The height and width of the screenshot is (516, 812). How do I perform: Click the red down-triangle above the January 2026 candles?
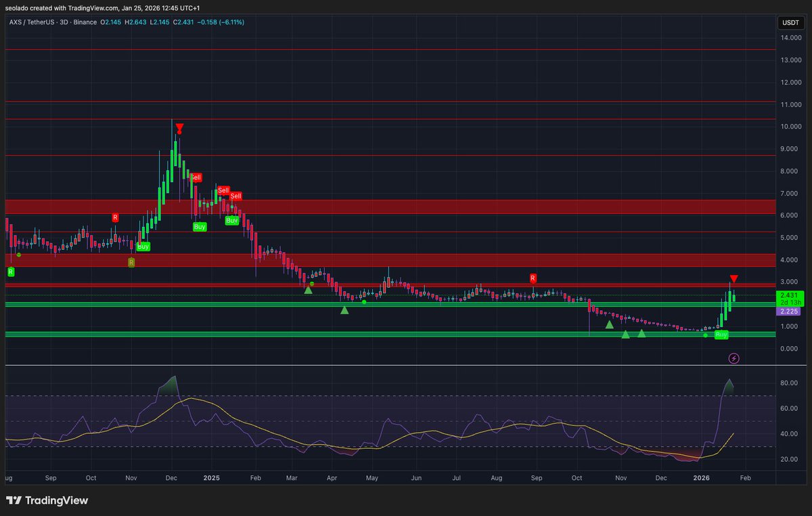734,279
